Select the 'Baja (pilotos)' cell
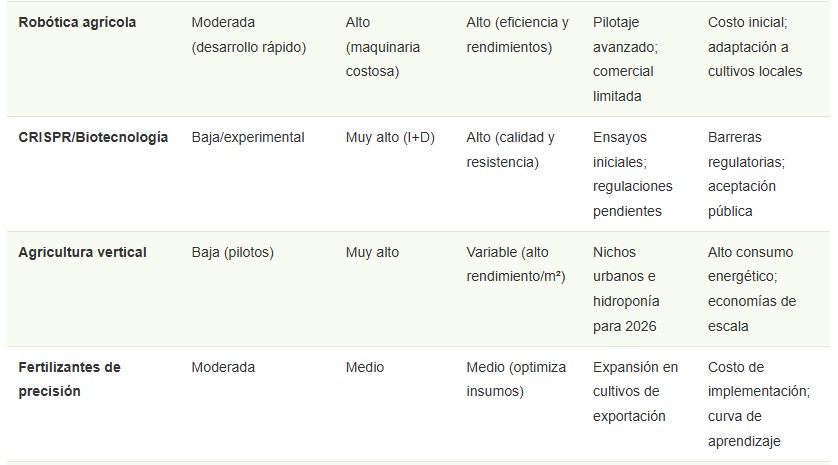The width and height of the screenshot is (838, 465). point(232,252)
